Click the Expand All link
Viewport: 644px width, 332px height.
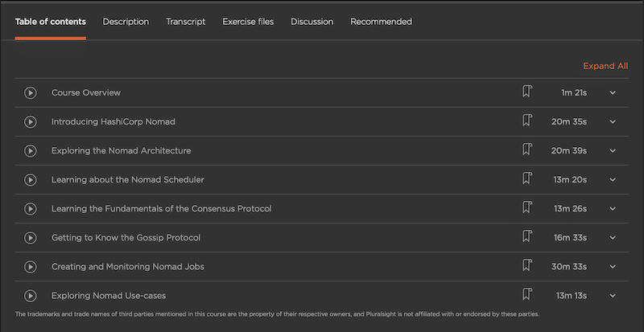coord(605,66)
